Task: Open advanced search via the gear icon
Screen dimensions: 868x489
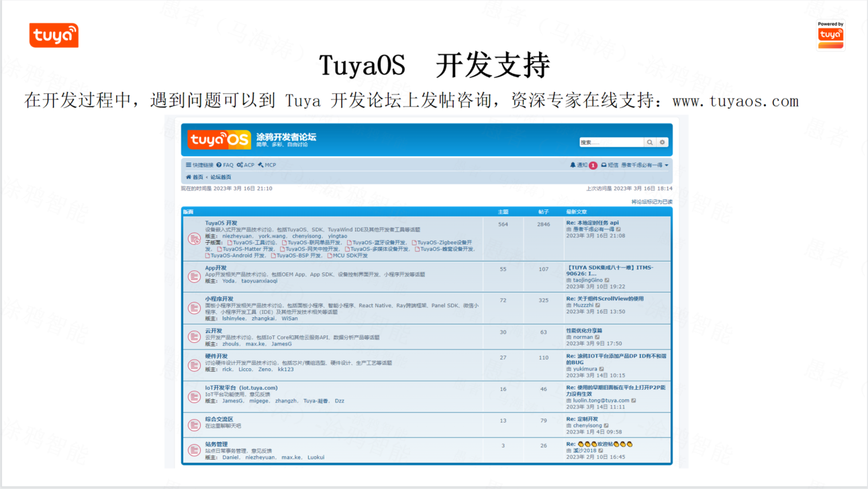Action: tap(662, 142)
